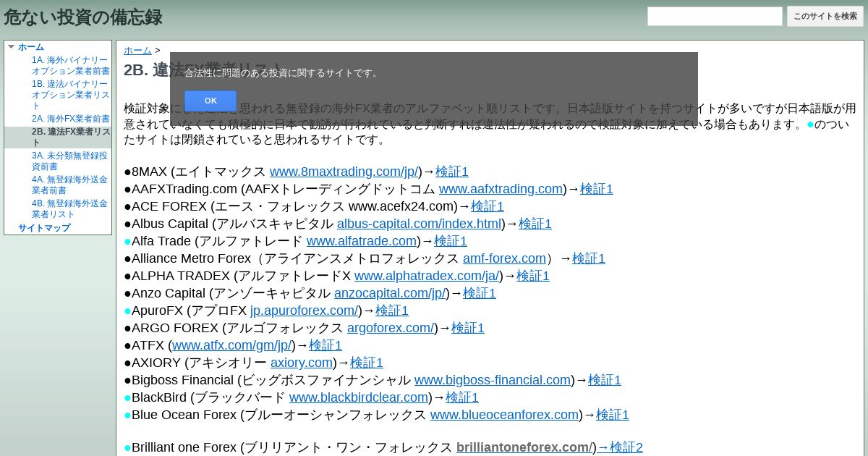
Task: Open www.alphatradex.com/ja/ link
Action: [427, 276]
